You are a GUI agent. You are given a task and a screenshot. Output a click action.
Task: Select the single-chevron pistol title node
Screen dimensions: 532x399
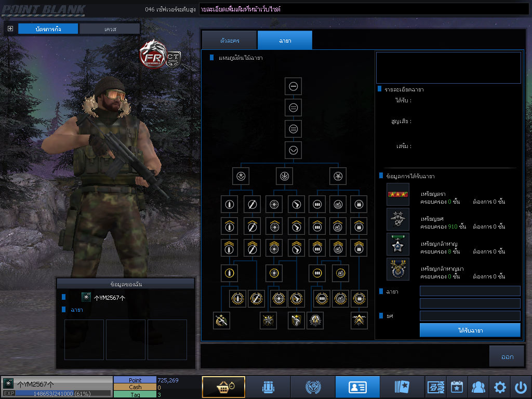tap(296, 226)
